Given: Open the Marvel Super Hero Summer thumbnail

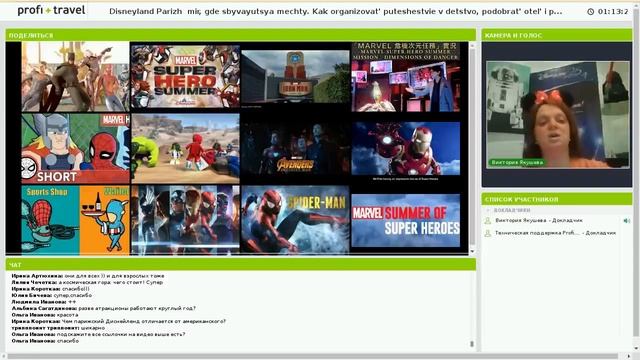Looking at the screenshot, I should pyautogui.click(x=185, y=76).
